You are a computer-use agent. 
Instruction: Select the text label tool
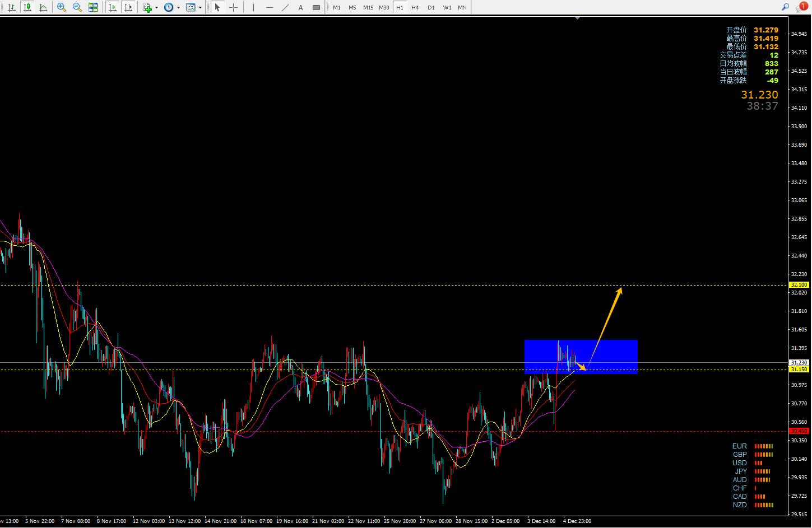tap(317, 7)
